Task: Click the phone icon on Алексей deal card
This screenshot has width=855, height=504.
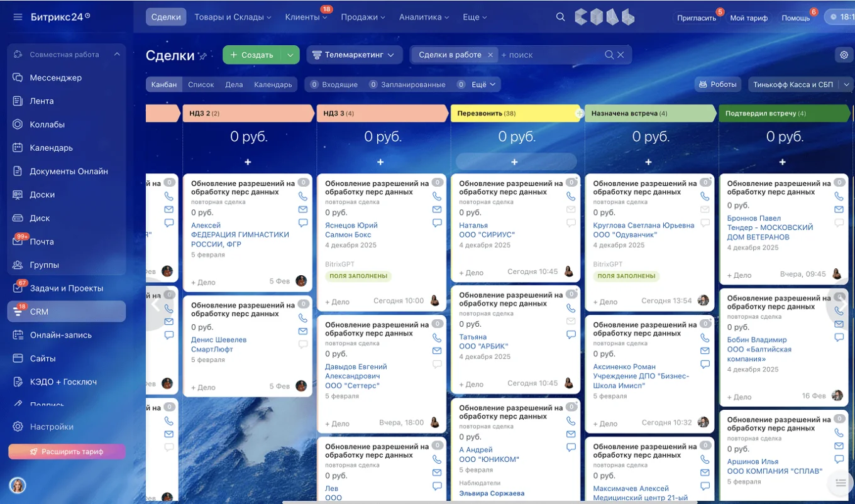Action: [302, 196]
